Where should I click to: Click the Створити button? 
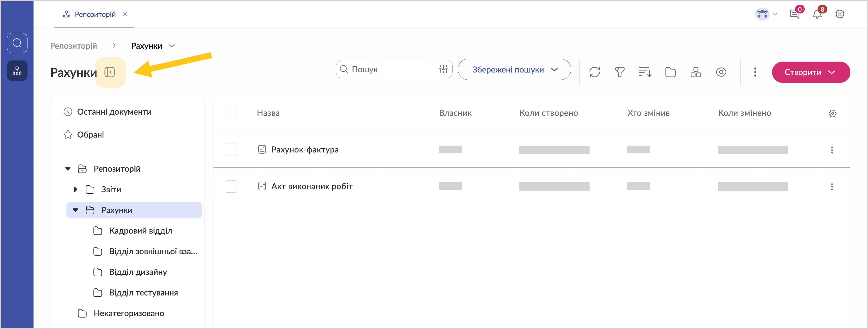810,72
